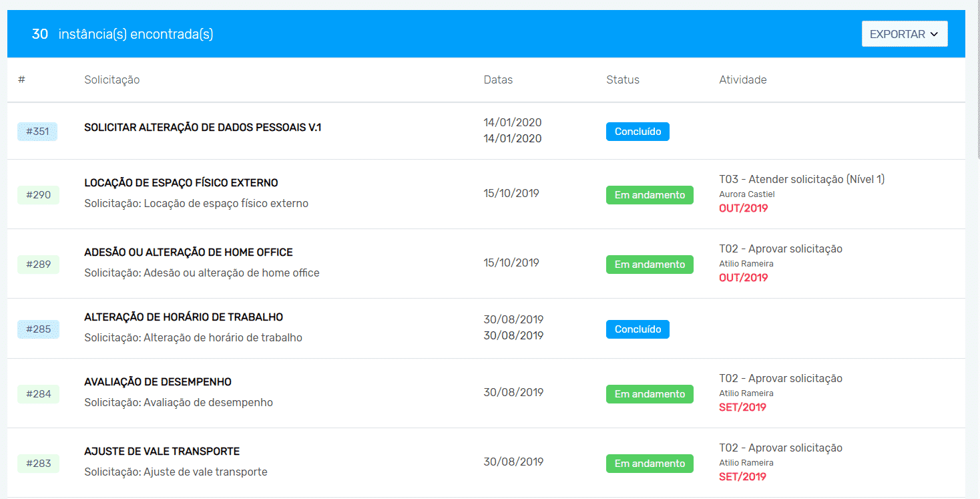Select the Em andamento status of #284
Viewport: 980px width, 499px height.
[x=649, y=394]
